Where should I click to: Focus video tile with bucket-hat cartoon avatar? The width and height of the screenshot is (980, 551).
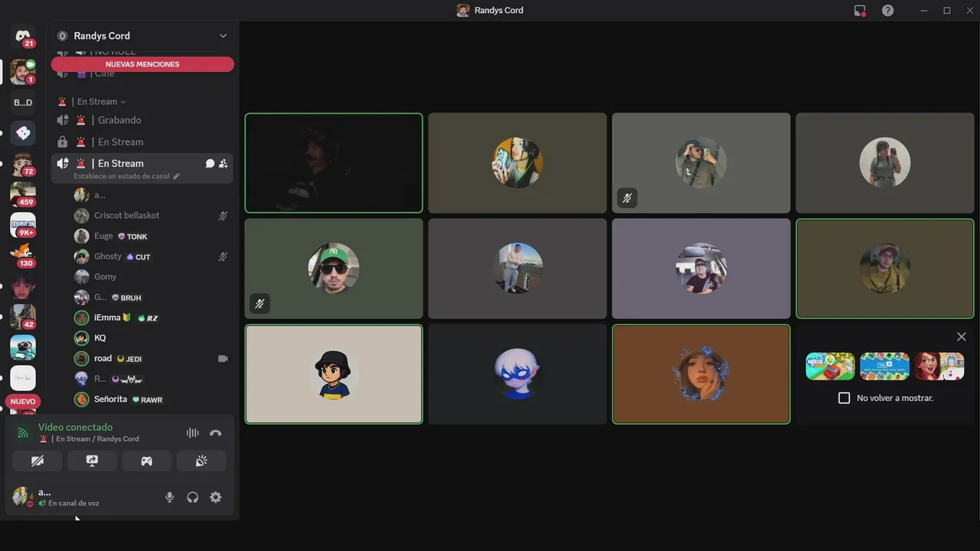click(334, 374)
